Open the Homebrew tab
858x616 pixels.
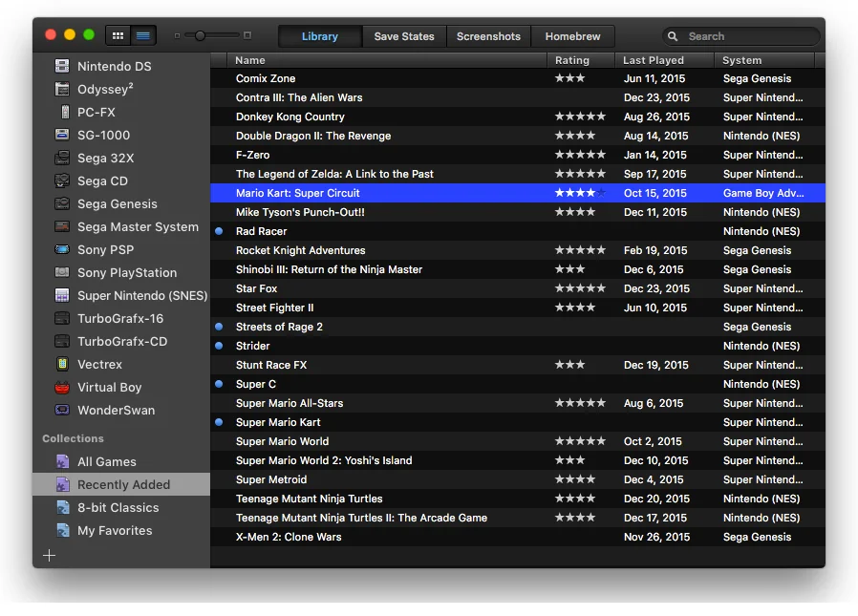coord(572,35)
